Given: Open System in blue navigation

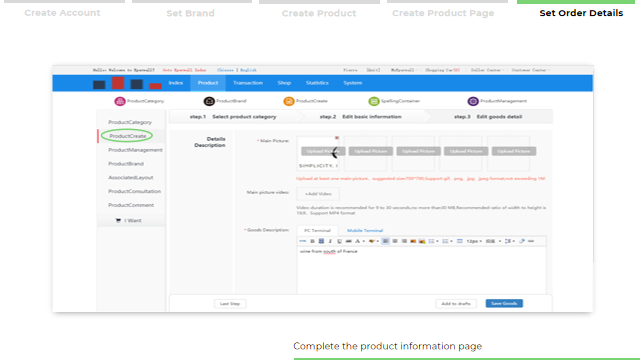Looking at the screenshot, I should (353, 83).
